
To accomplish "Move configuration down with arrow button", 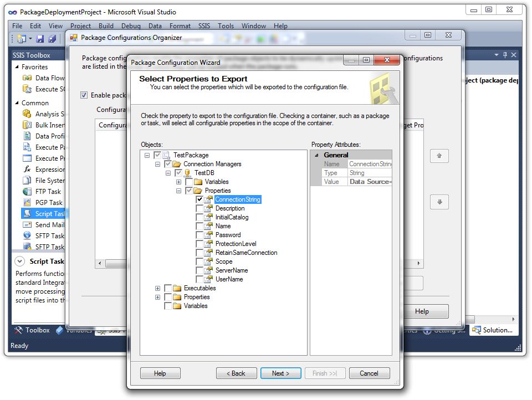I will pos(439,202).
